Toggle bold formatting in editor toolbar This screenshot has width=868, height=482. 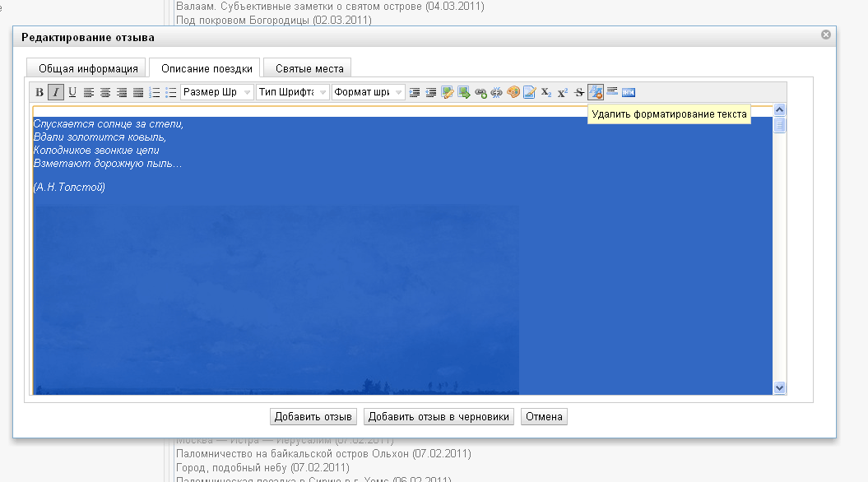(39, 92)
